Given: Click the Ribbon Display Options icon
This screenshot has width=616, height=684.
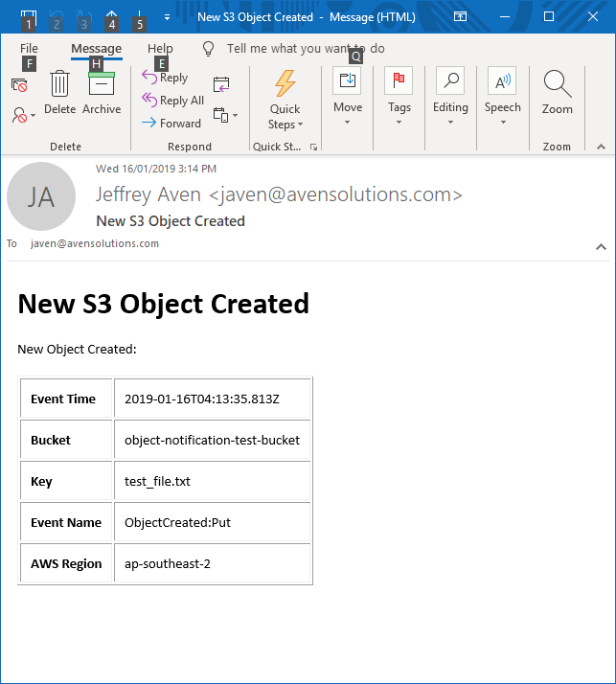Looking at the screenshot, I should 460,16.
